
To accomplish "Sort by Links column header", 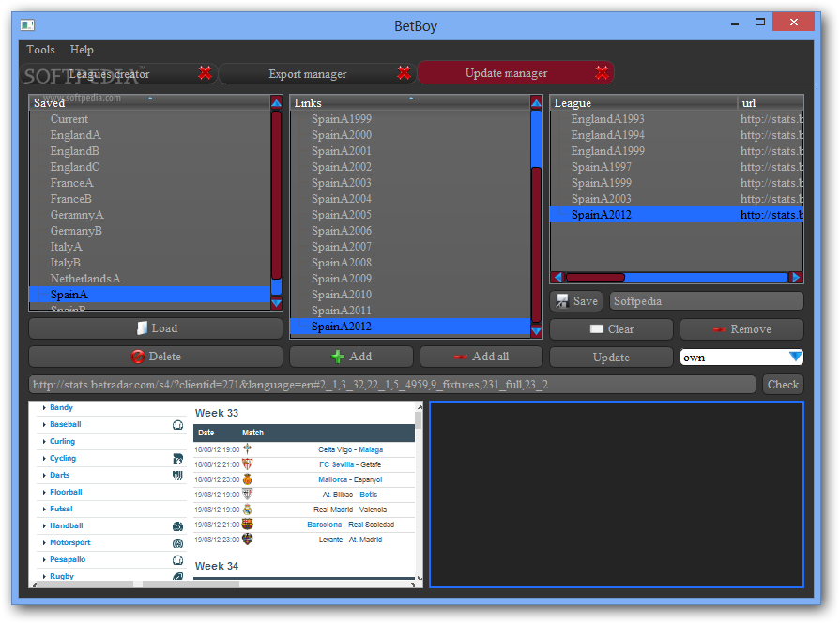I will (410, 102).
